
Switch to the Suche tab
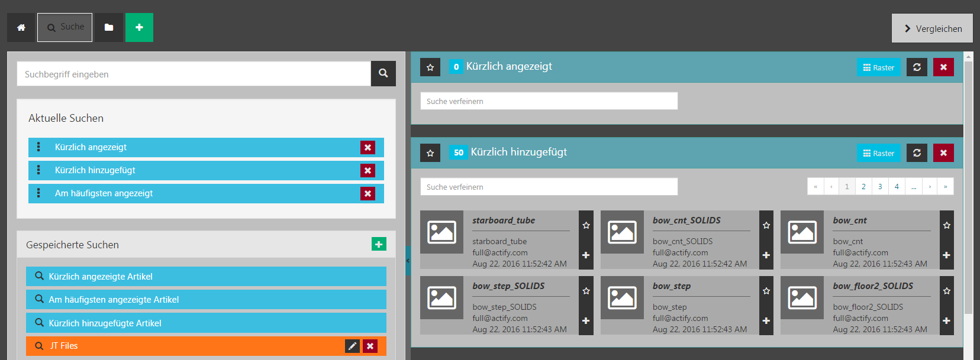[x=65, y=28]
